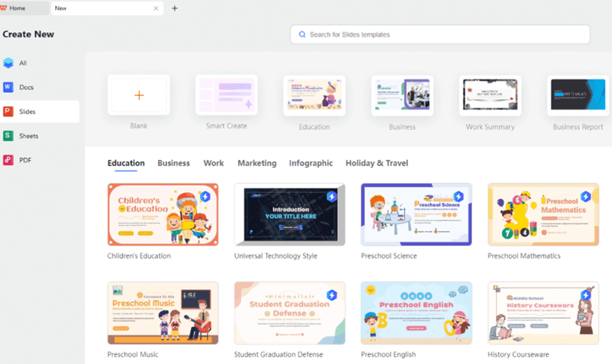Open the Marketing templates tab

(257, 163)
